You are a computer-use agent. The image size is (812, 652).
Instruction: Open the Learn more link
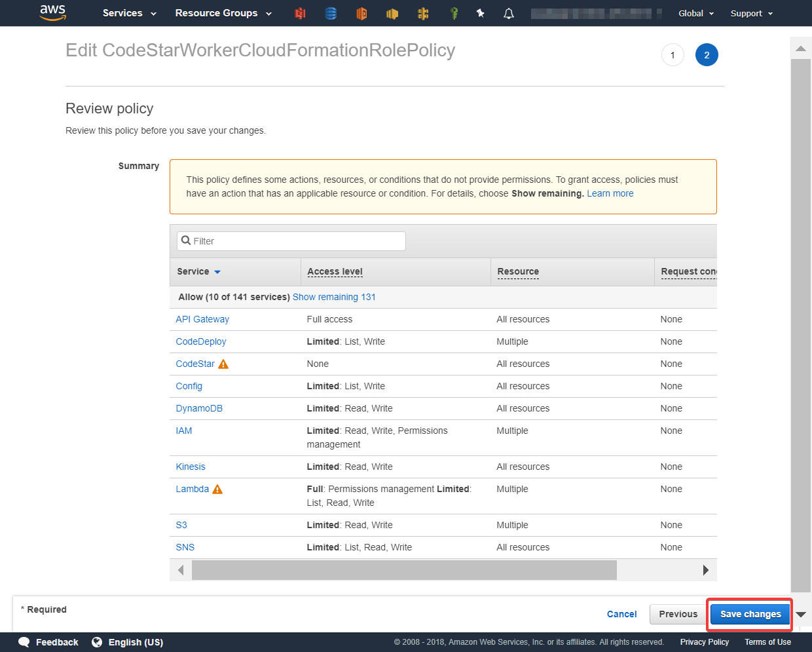click(x=610, y=193)
